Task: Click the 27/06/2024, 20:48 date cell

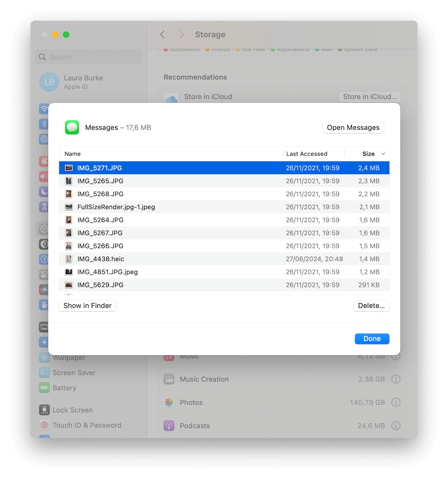Action: pyautogui.click(x=314, y=259)
